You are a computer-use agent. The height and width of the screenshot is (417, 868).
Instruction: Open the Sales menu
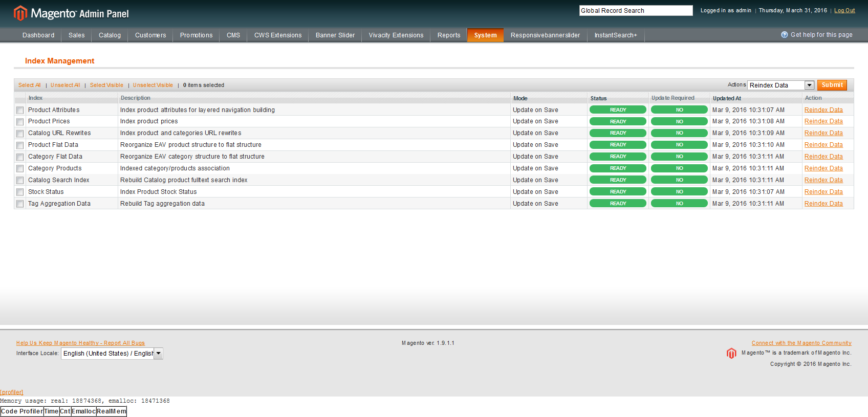77,35
